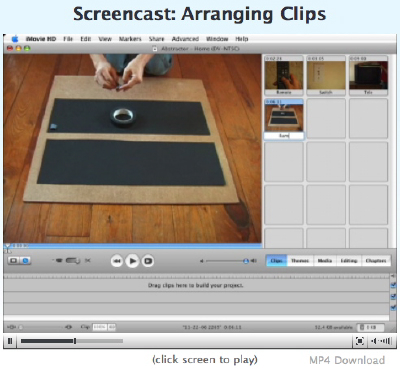Click the scissors edit mode icon
Image resolution: width=400 pixels, height=369 pixels.
[88, 260]
